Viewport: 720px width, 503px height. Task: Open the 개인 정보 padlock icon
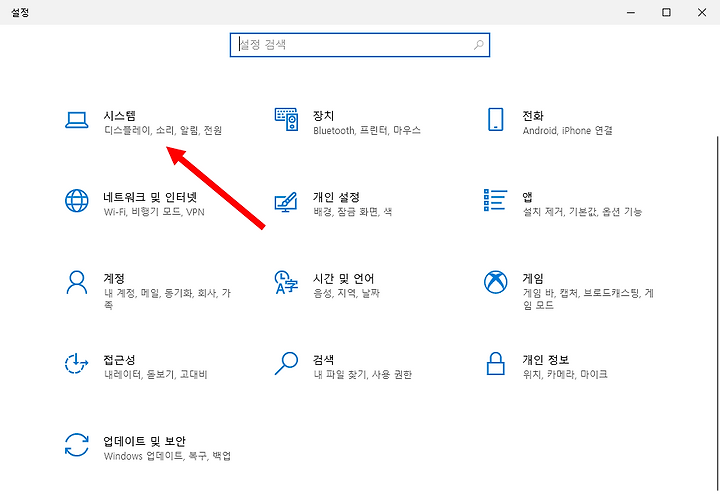pos(495,363)
